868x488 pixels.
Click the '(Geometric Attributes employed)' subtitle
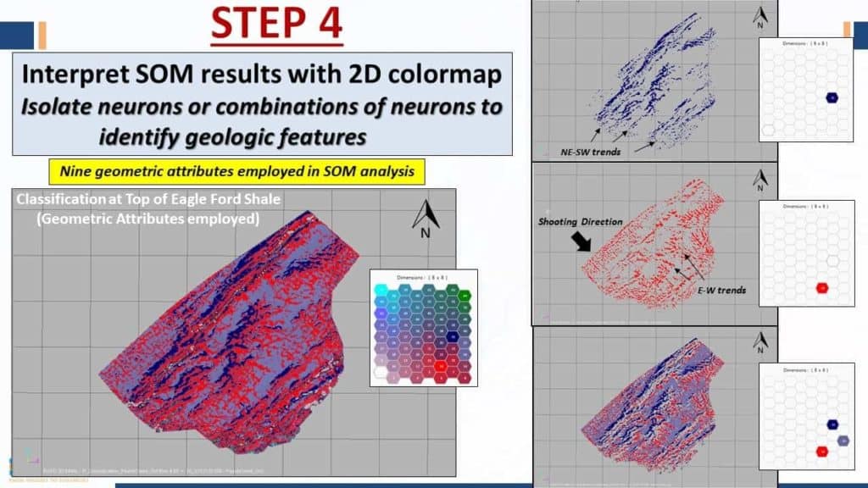point(148,219)
